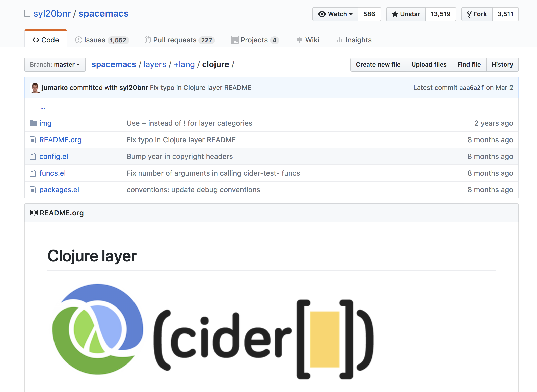
Task: Click the packages.el file icon
Action: pyautogui.click(x=33, y=190)
